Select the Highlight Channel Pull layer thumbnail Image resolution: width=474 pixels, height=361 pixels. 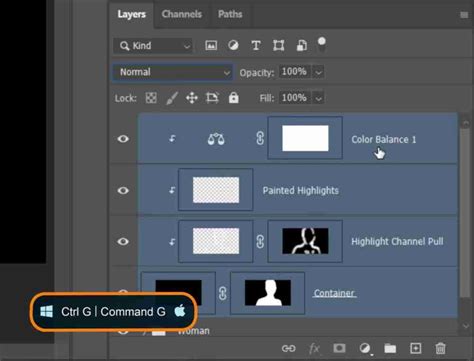[x=216, y=241]
